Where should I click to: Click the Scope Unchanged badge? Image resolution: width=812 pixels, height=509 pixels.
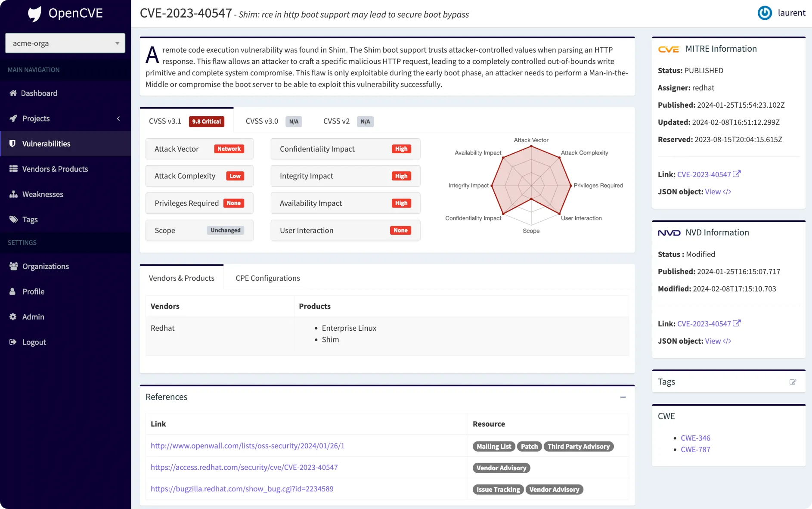[x=226, y=230]
